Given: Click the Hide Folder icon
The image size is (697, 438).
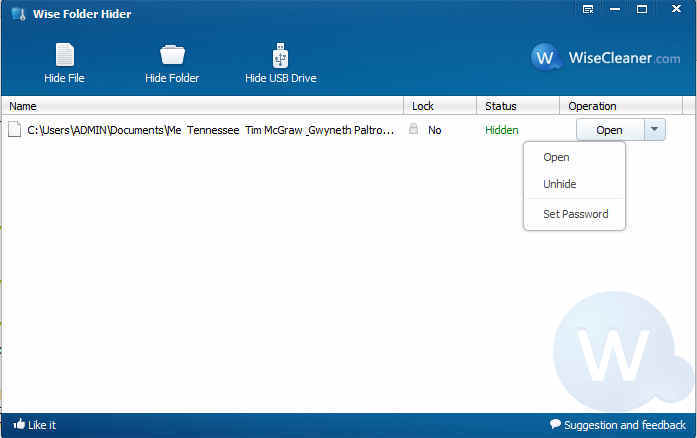Looking at the screenshot, I should pos(172,55).
